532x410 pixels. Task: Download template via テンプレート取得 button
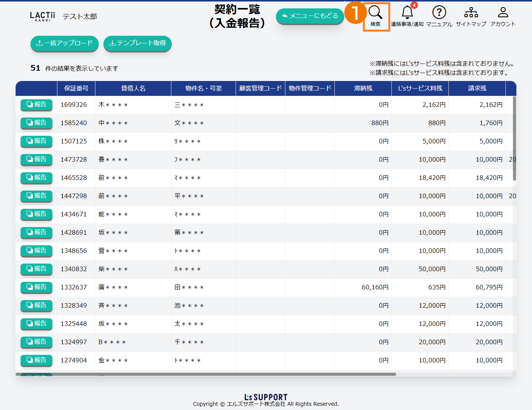coord(138,43)
